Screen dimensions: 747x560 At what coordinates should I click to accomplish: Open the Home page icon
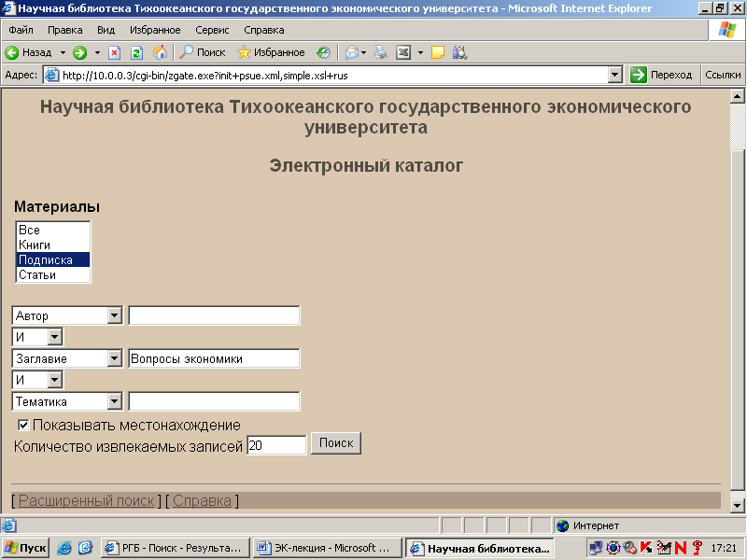pyautogui.click(x=160, y=52)
